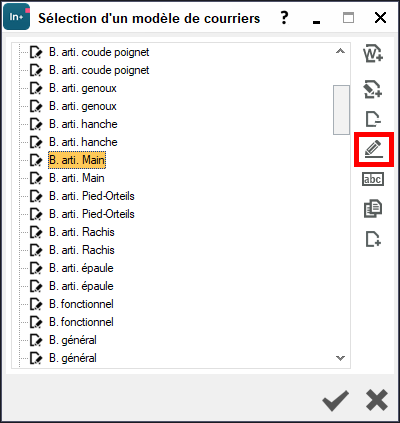Create a new template with the document plus icon
Image resolution: width=400 pixels, height=423 pixels.
pyautogui.click(x=373, y=239)
